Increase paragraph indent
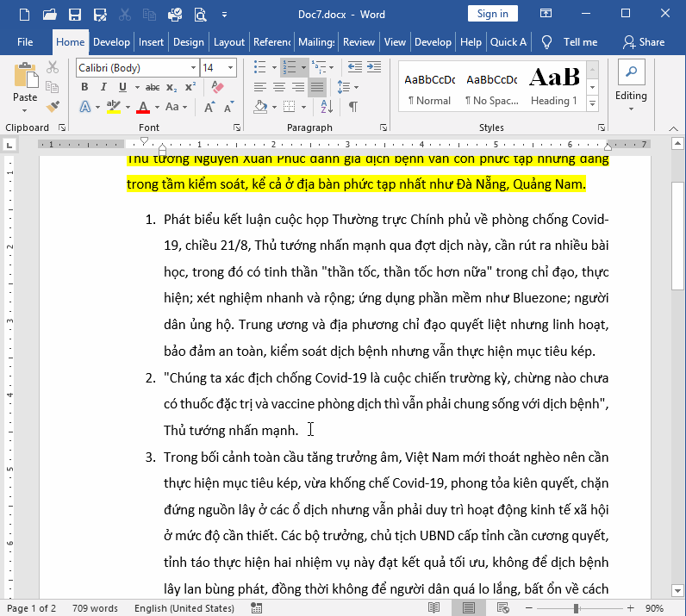Image resolution: width=686 pixels, height=616 pixels. (374, 67)
